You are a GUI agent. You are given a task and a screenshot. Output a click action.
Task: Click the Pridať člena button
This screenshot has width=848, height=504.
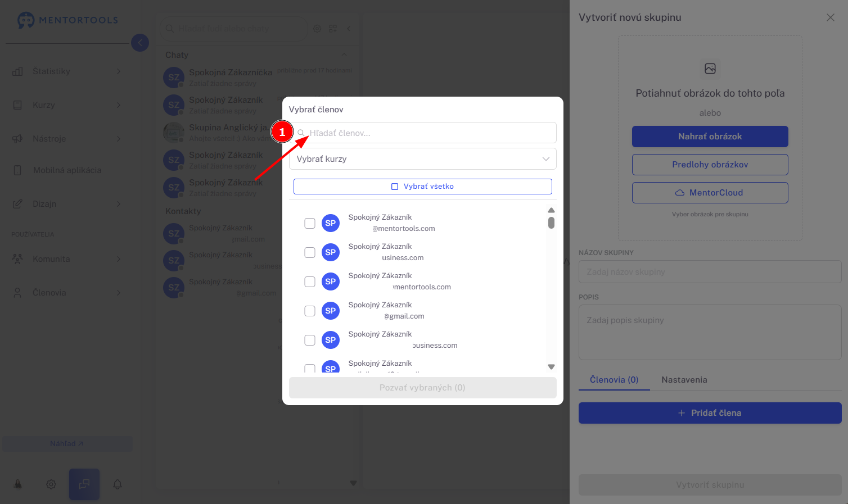click(710, 413)
